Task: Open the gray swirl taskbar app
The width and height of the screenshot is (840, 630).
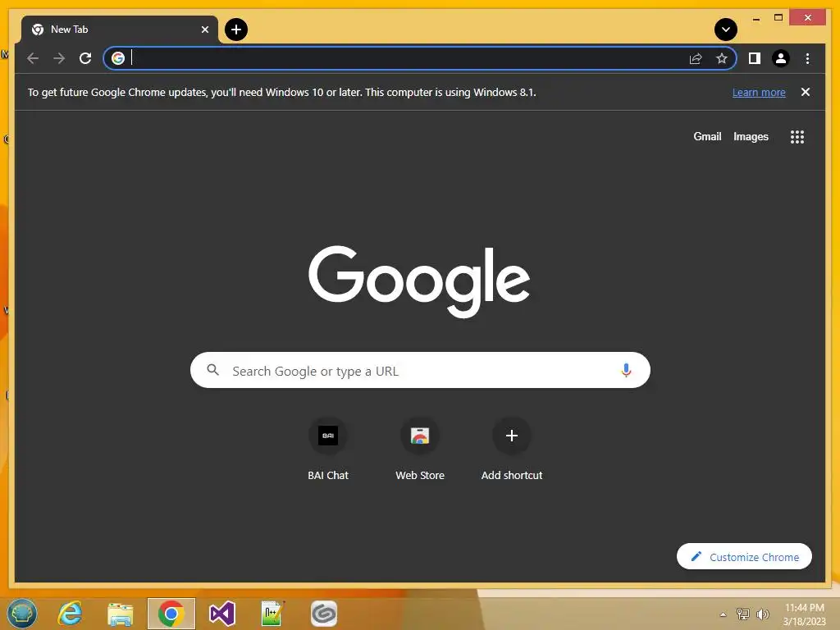Action: pos(323,614)
